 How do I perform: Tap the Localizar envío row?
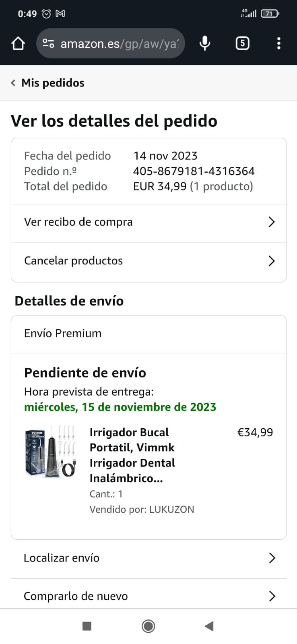click(148, 558)
